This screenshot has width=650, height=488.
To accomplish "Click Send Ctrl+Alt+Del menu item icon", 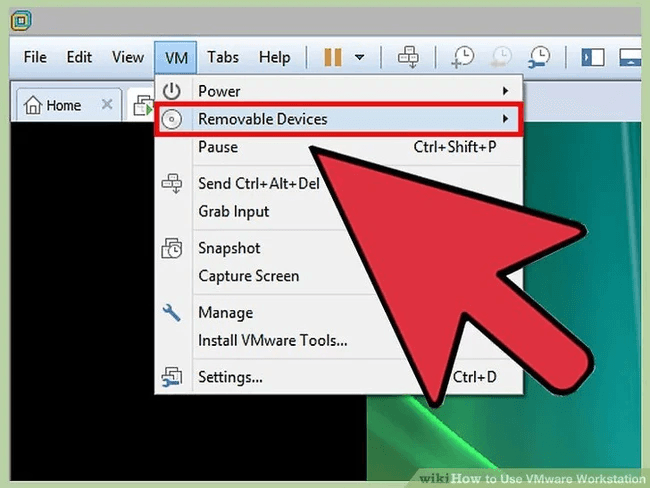I will [172, 183].
